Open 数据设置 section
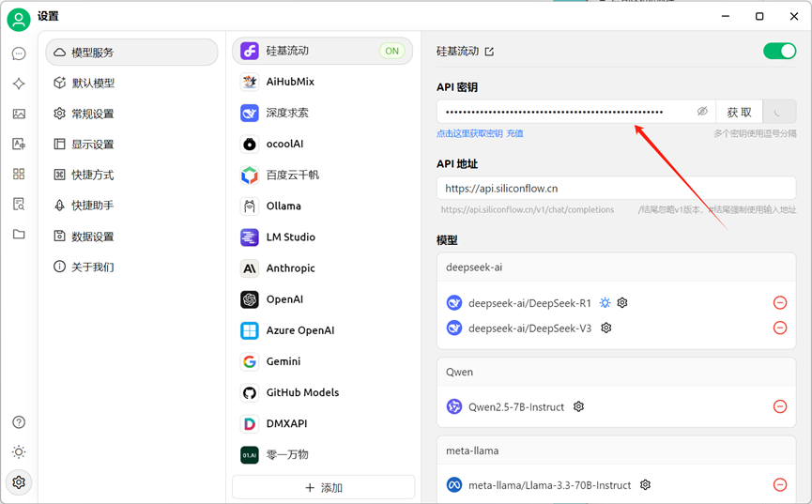The image size is (812, 504). [131, 237]
